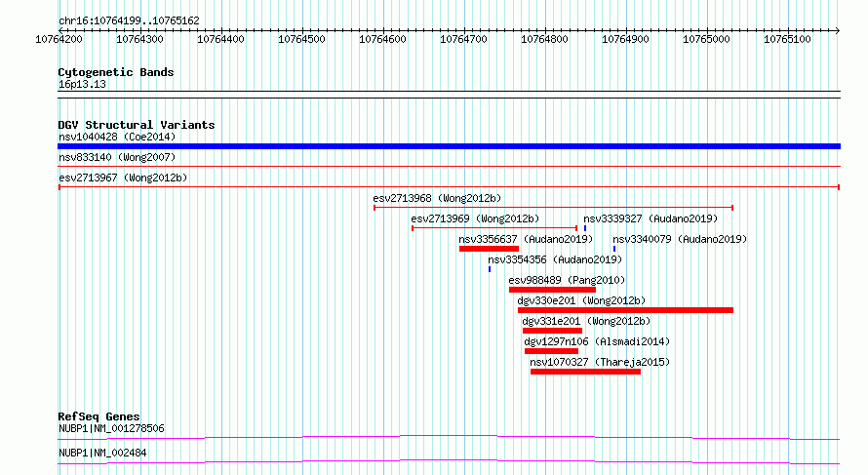Click the Cytogenetic Bands track title
Image resolution: width=868 pixels, height=475 pixels.
point(116,72)
